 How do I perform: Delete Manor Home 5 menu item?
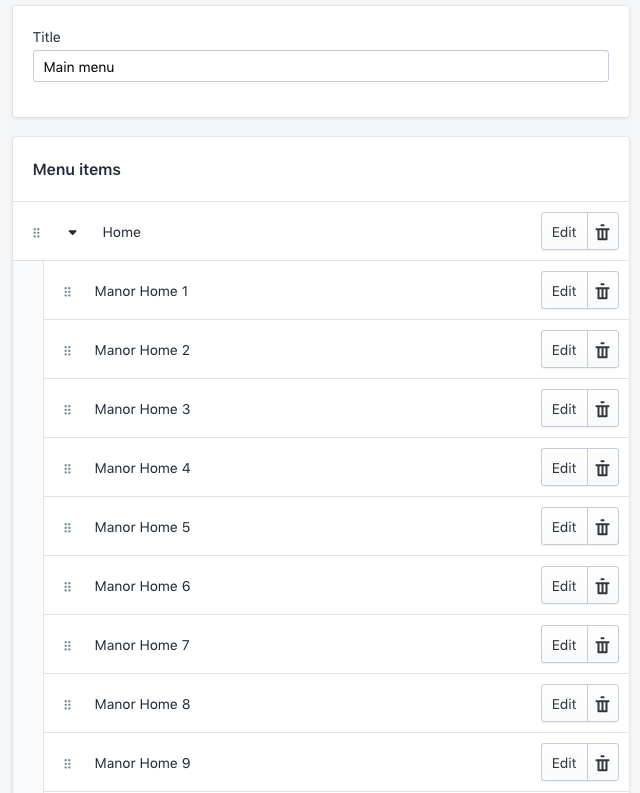click(x=602, y=527)
